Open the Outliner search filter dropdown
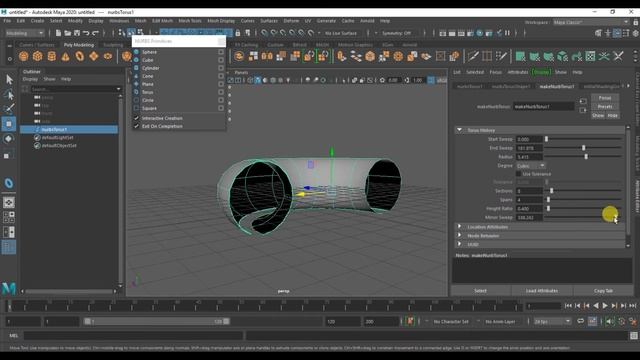The image size is (640, 360). coord(118,89)
